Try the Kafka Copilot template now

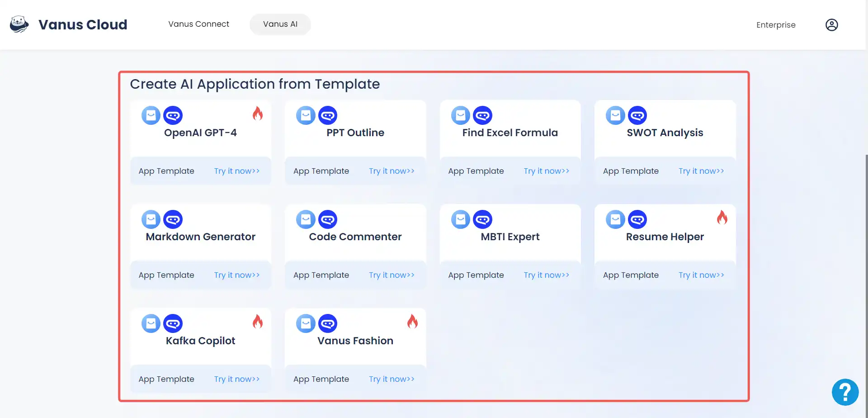[237, 379]
